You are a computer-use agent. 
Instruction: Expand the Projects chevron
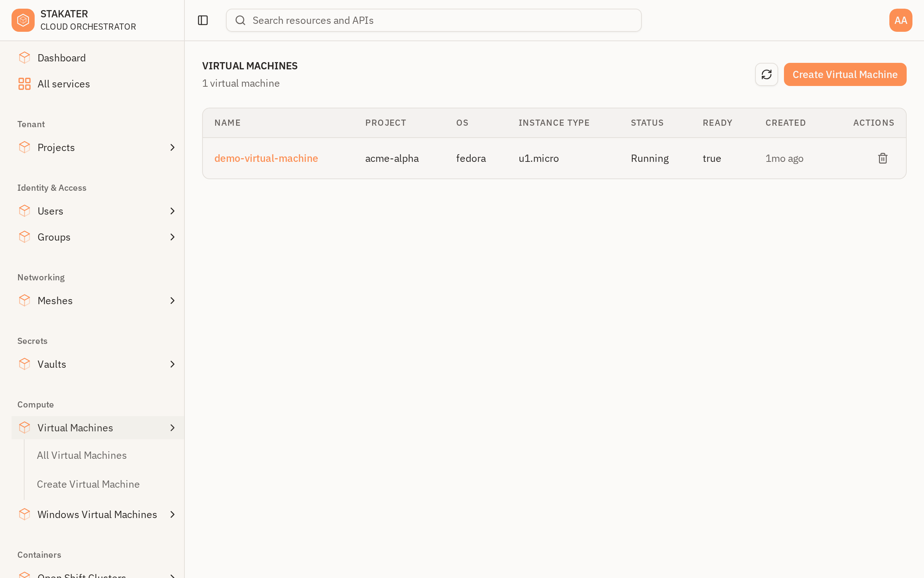pos(172,147)
